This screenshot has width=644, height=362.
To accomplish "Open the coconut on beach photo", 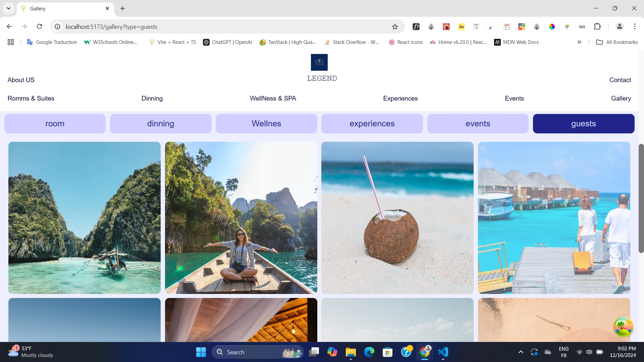I will pyautogui.click(x=397, y=218).
